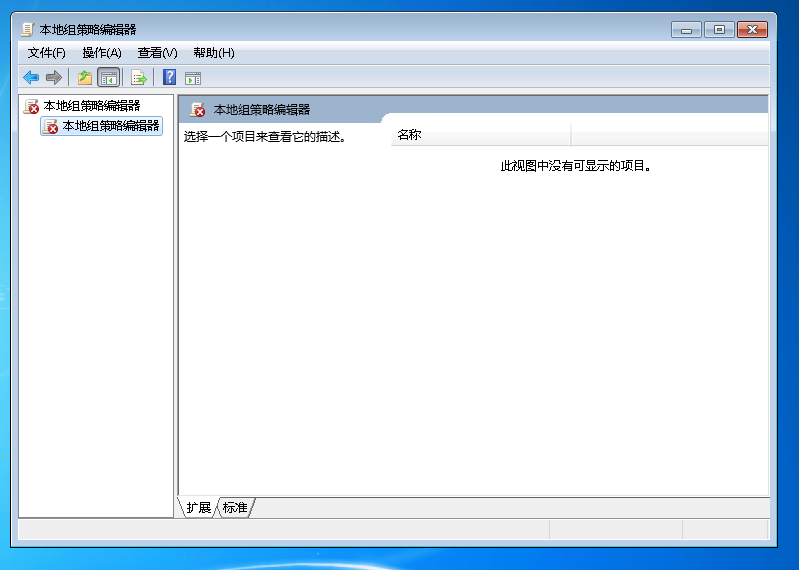Click the text 此视图中没有可显示的项目。
The image size is (799, 570).
click(576, 166)
